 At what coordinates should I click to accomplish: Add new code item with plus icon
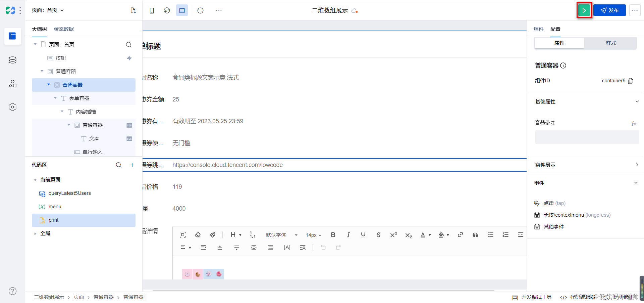pos(132,165)
